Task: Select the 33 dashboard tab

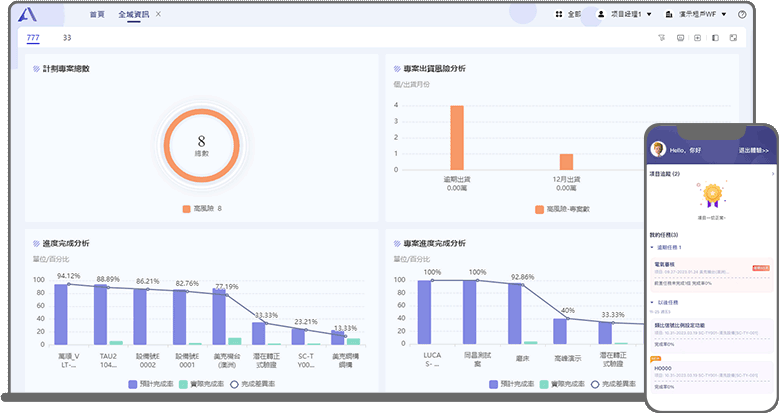Action: tap(67, 38)
